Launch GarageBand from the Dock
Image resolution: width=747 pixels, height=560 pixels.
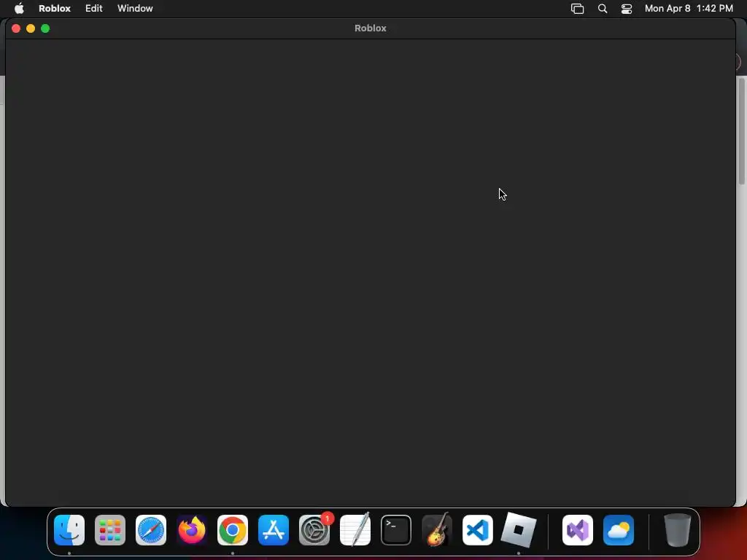click(x=437, y=530)
